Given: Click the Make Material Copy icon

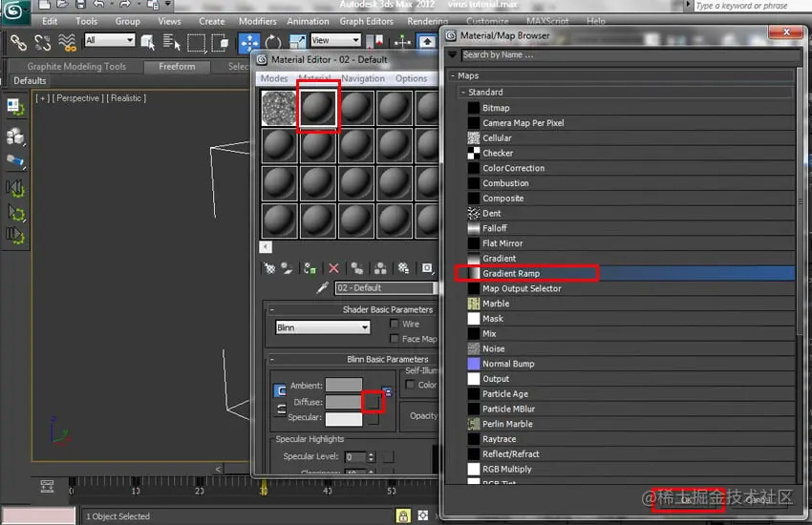Looking at the screenshot, I should 357,268.
